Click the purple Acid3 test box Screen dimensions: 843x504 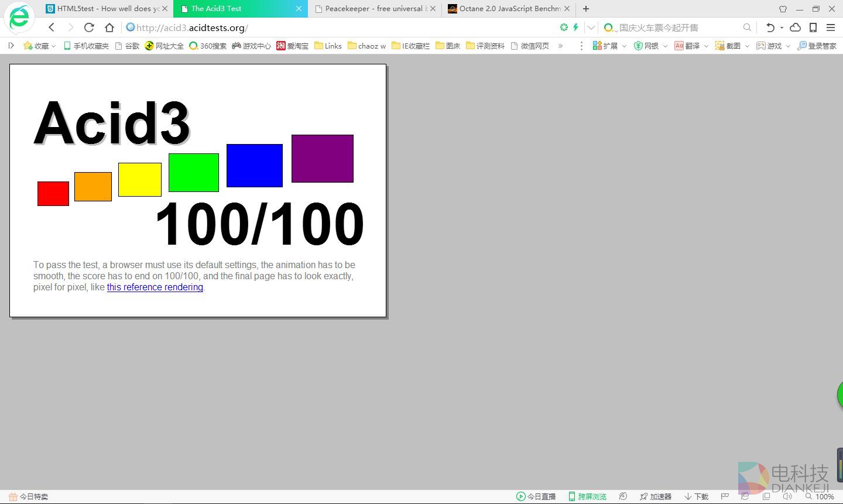[322, 159]
